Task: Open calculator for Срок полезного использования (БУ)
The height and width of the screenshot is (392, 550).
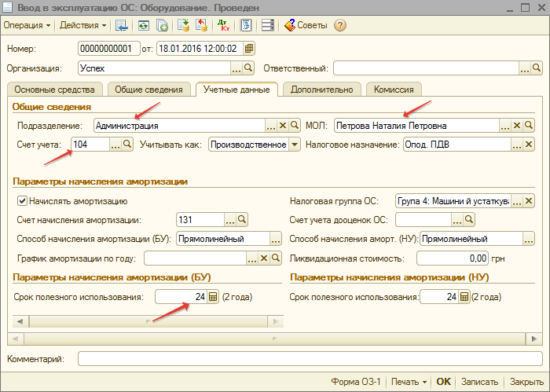Action: pos(212,297)
